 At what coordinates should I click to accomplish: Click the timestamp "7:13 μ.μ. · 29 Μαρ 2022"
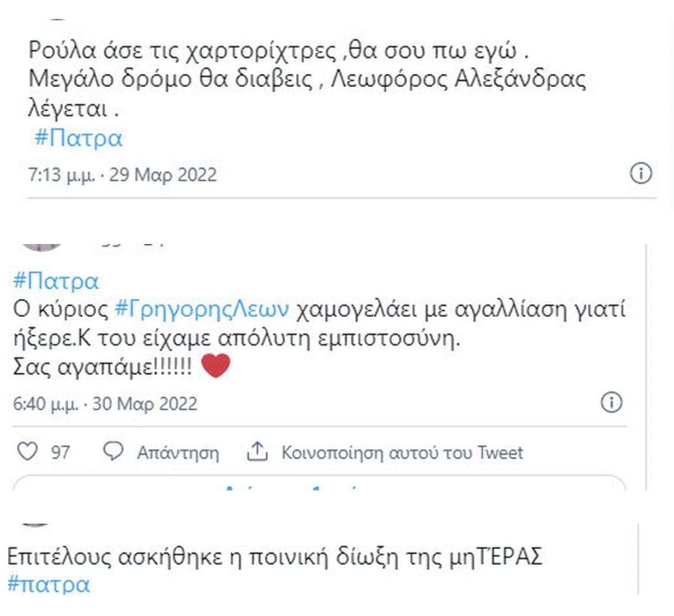(x=123, y=175)
